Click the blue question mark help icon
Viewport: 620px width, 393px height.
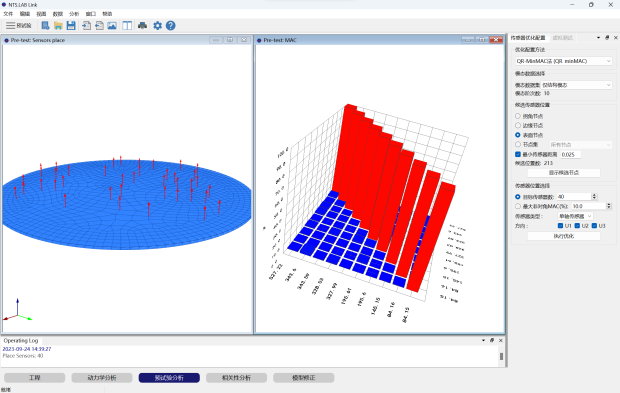170,26
